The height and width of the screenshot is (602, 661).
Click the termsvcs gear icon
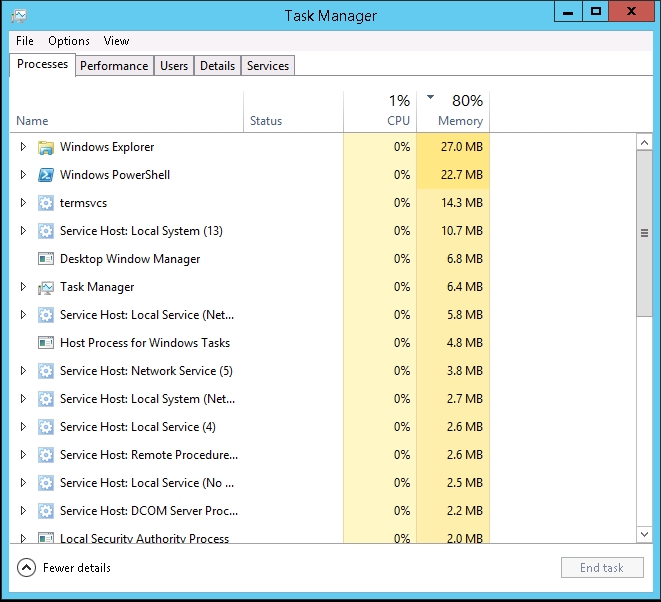click(x=46, y=203)
